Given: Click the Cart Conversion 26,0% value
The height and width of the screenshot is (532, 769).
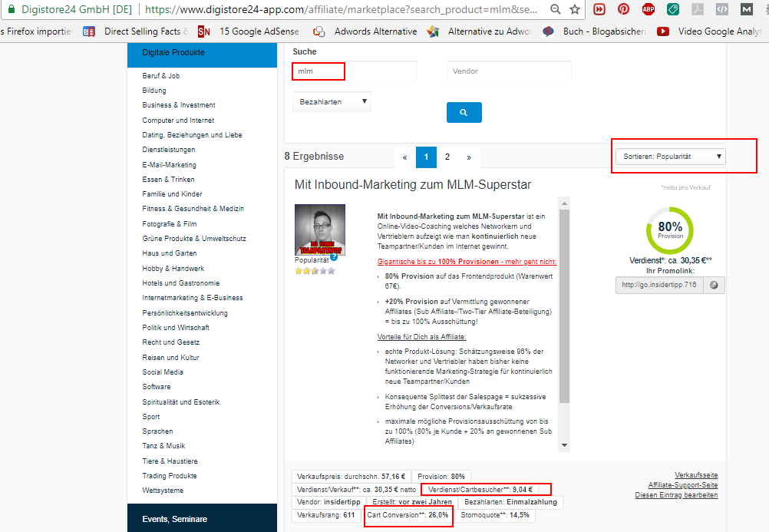Looking at the screenshot, I should tap(408, 515).
